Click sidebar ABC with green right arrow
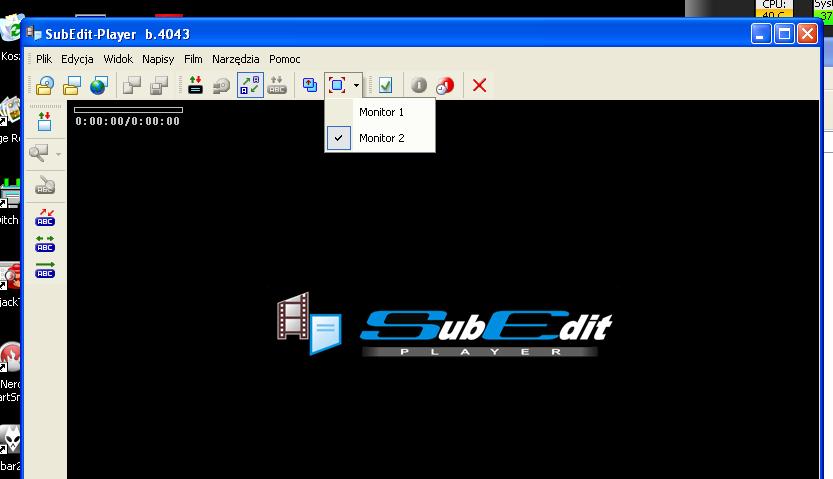The width and height of the screenshot is (833, 479). [x=45, y=270]
